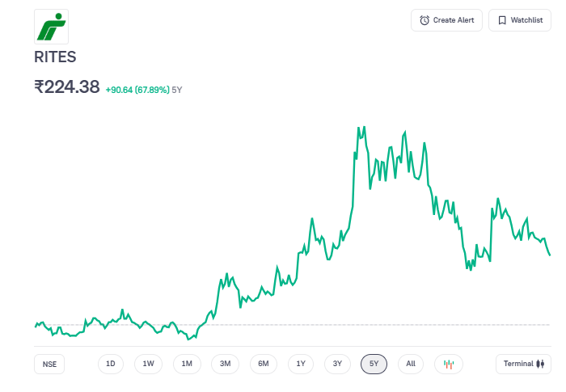The height and width of the screenshot is (392, 566).
Task: Click the selected 5Y range button
Action: click(x=374, y=364)
